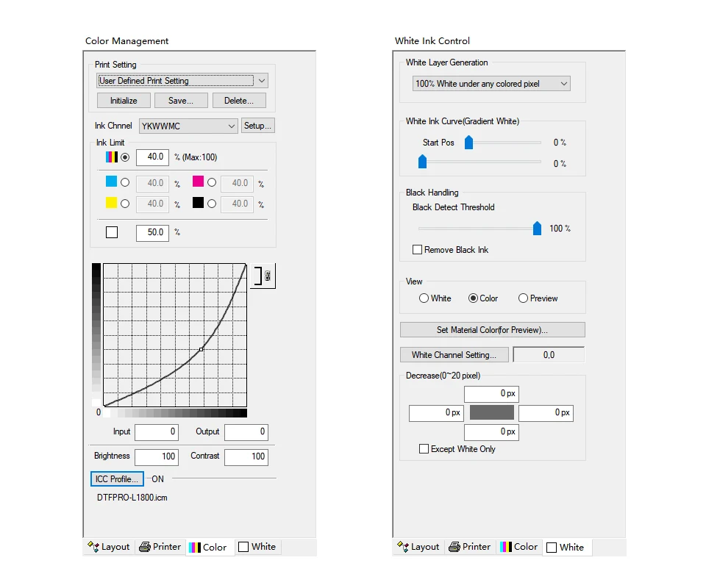Click the curve control point on graph
Screen dimensions: 706x588
[202, 349]
